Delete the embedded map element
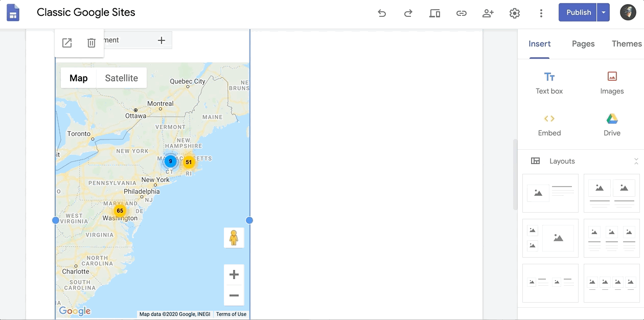Image resolution: width=644 pixels, height=320 pixels. click(91, 43)
